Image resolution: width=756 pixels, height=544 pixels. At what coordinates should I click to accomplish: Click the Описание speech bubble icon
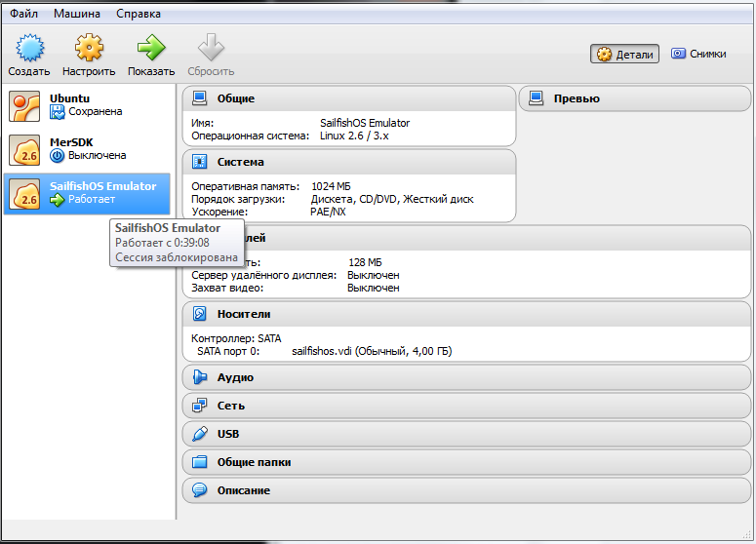(200, 490)
